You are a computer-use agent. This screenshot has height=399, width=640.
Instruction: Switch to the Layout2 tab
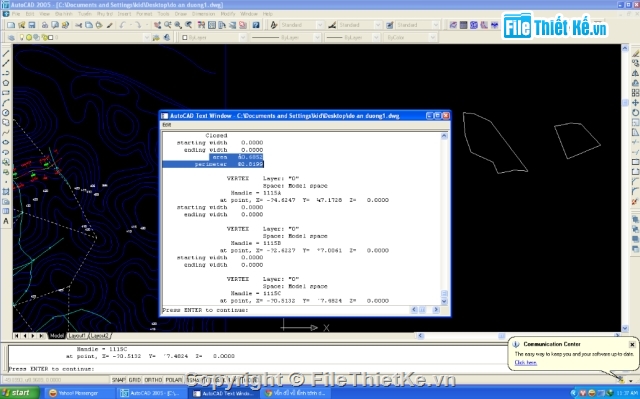tap(100, 336)
